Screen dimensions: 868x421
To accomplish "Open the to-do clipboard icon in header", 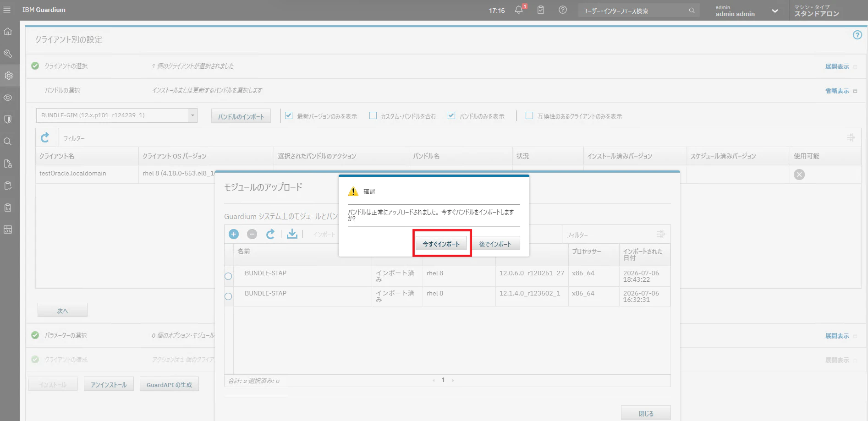I will pyautogui.click(x=541, y=10).
